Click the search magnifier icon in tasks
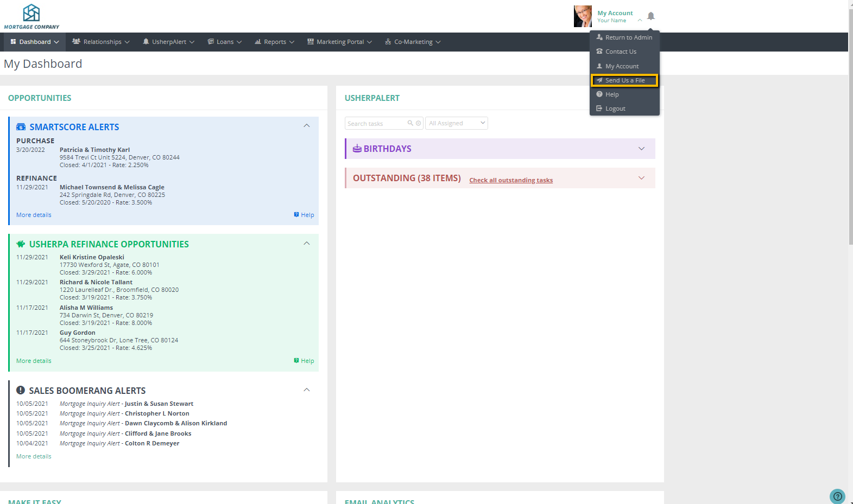The width and height of the screenshot is (853, 504). pos(410,123)
